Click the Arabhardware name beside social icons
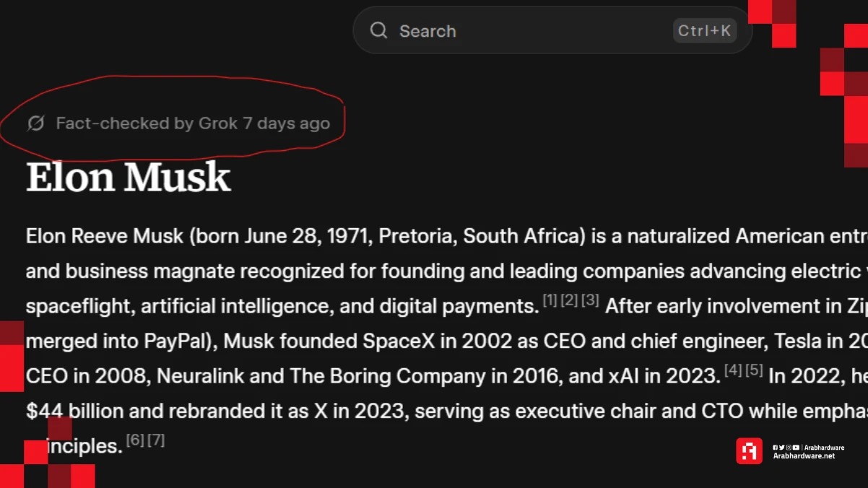This screenshot has height=488, width=868. 824,447
